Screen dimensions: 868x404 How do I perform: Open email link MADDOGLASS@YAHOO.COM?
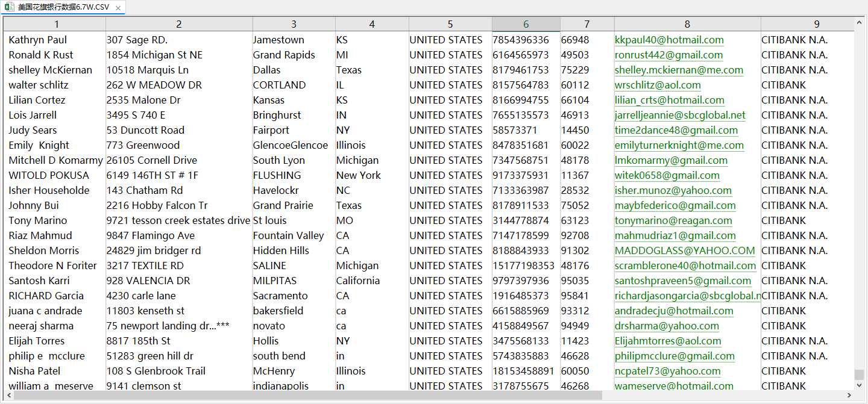pyautogui.click(x=685, y=250)
